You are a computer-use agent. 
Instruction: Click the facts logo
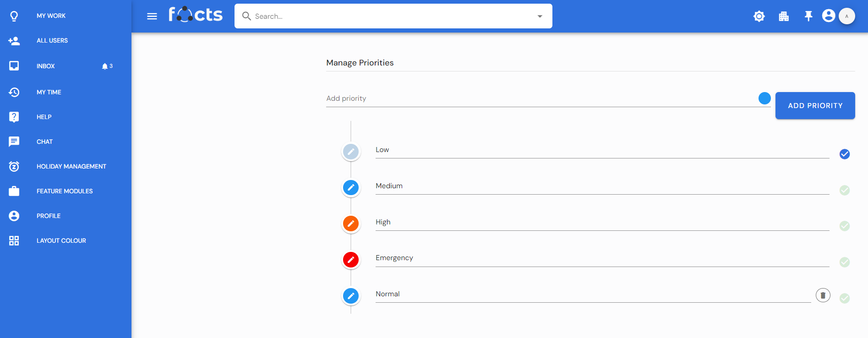(196, 15)
